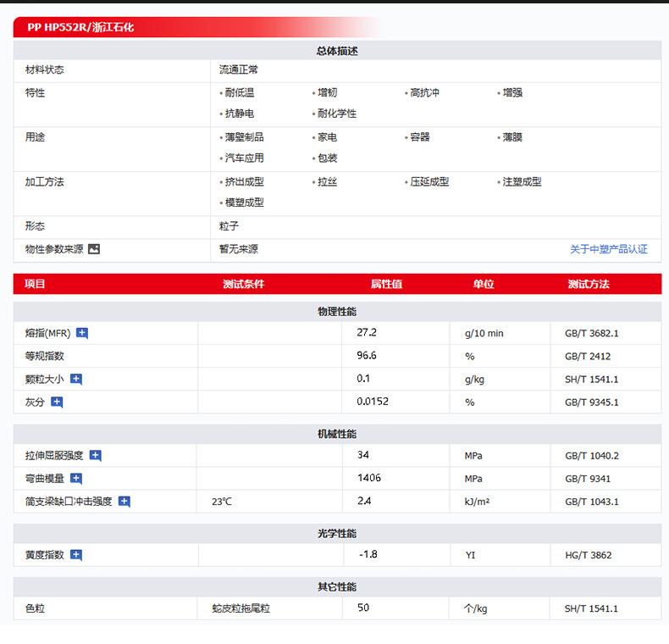Click the 测试方法 column header

point(589,284)
